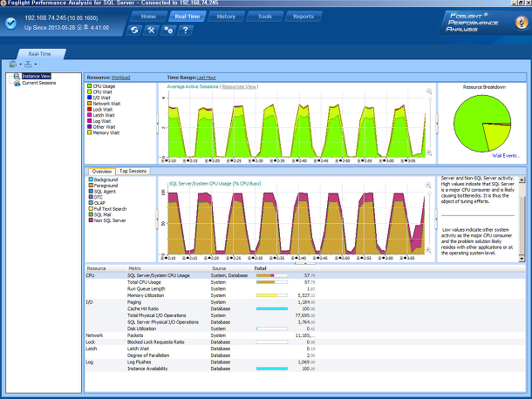Click scroll down arrow in description panel
The height and width of the screenshot is (399, 532).
522,259
